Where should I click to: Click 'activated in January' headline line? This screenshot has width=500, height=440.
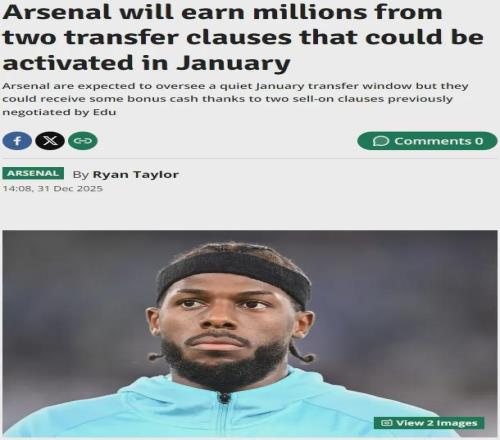coord(147,63)
